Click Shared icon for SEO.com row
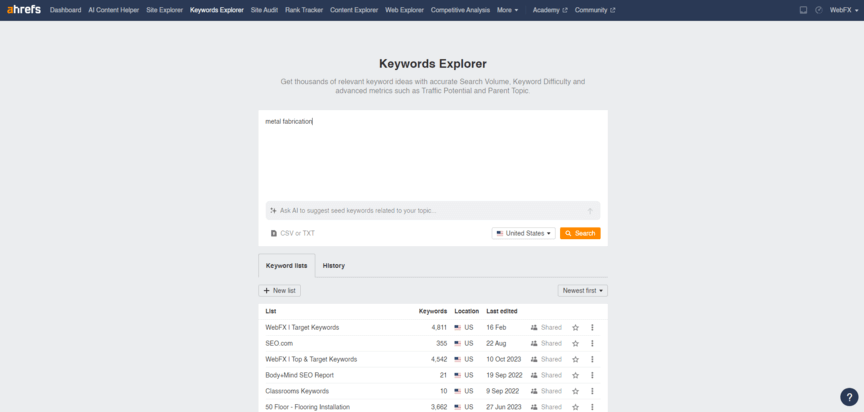The height and width of the screenshot is (412, 864). (533, 343)
